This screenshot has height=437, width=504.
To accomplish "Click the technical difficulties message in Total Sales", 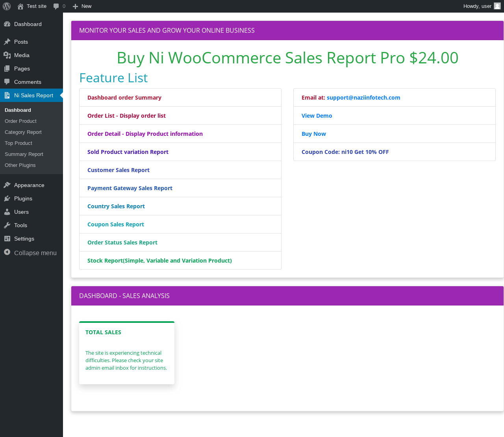I will 126,360.
